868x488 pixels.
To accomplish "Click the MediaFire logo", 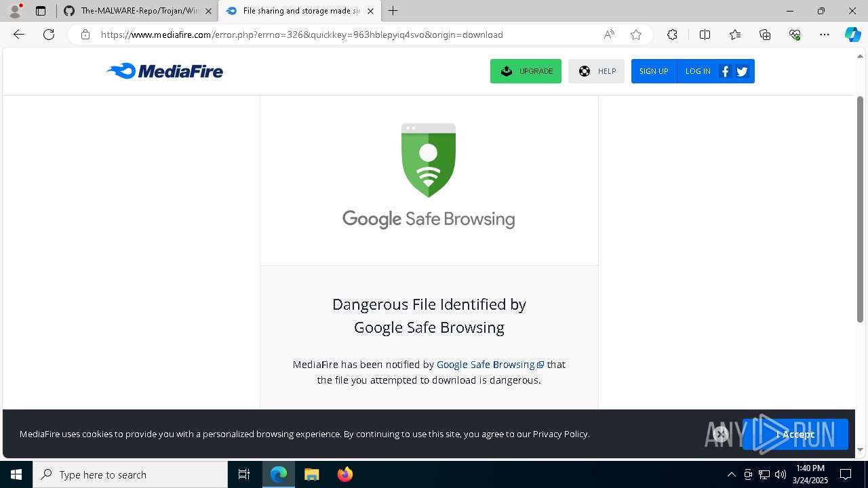I will (165, 70).
